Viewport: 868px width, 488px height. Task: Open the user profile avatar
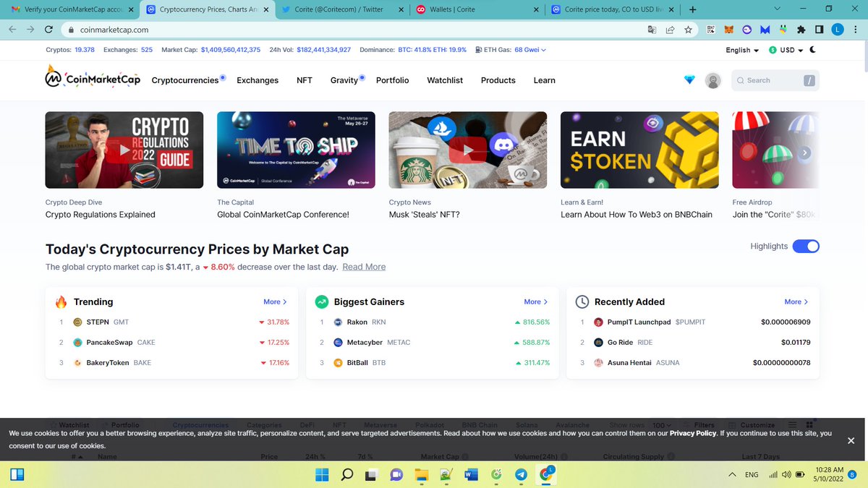(x=713, y=80)
